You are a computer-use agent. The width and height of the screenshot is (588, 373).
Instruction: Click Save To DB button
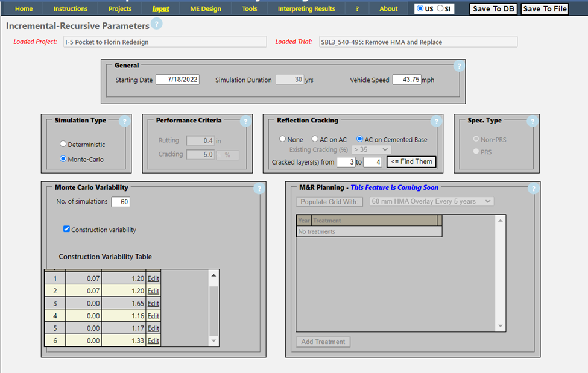[x=493, y=9]
